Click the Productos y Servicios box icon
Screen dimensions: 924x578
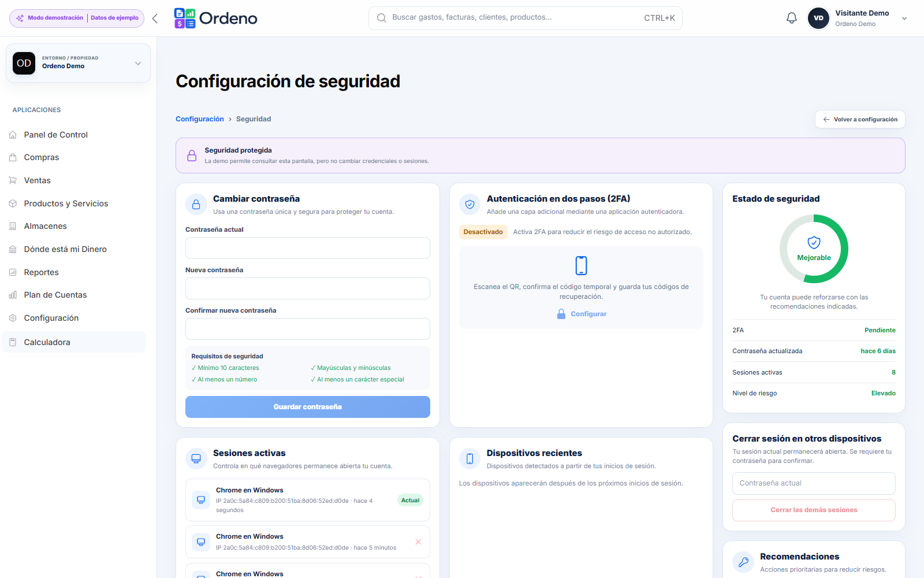tap(13, 203)
